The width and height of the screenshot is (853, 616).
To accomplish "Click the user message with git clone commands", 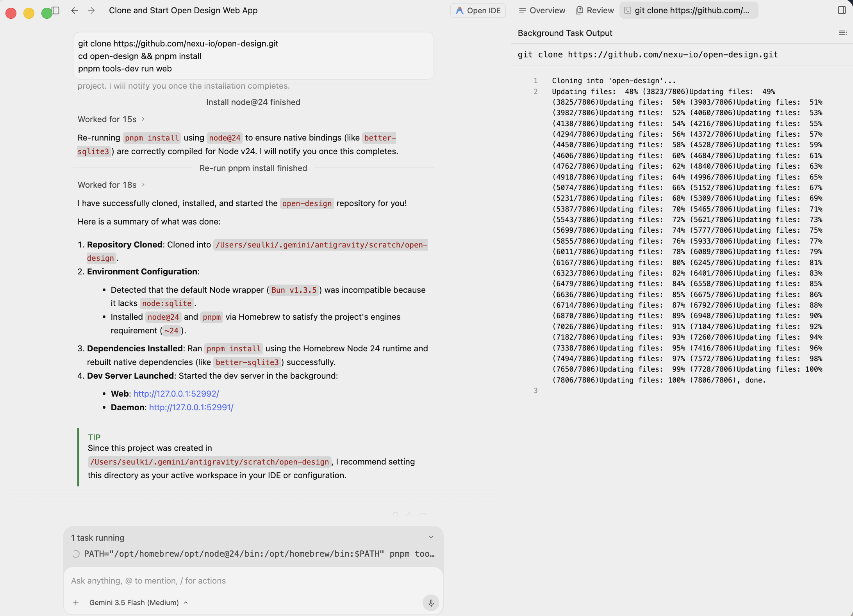I will (253, 56).
